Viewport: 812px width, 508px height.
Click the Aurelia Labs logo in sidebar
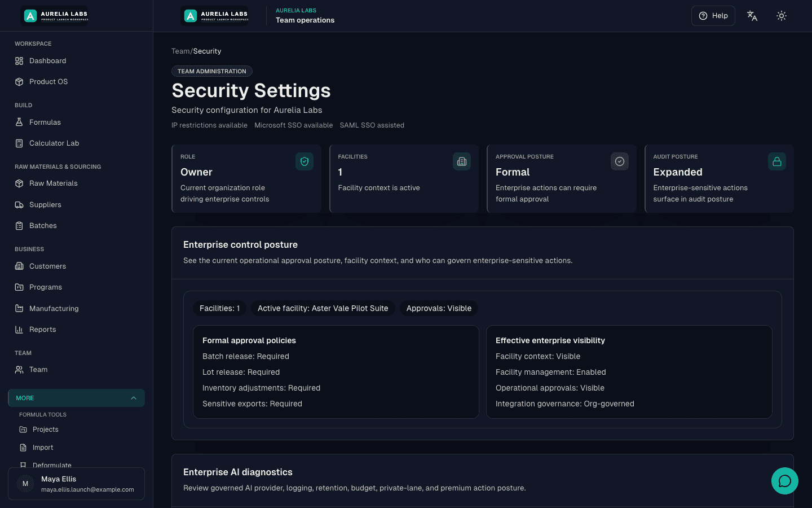point(55,16)
